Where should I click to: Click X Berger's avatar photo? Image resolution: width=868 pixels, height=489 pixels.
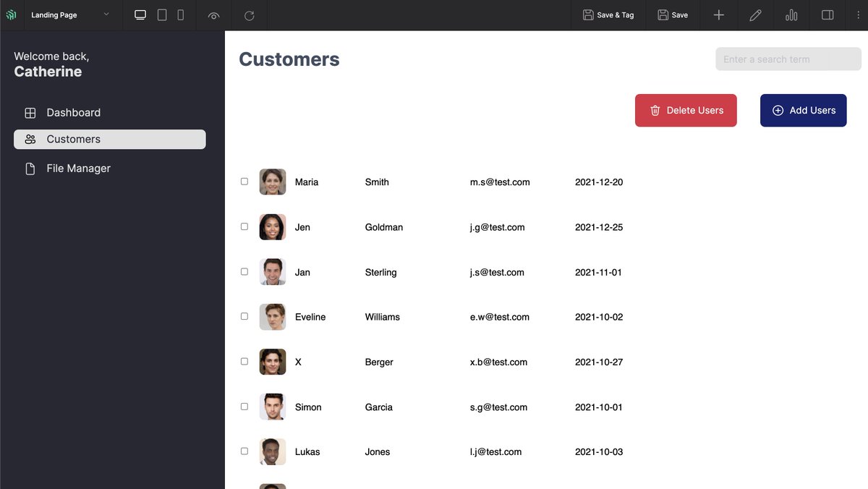pyautogui.click(x=273, y=362)
